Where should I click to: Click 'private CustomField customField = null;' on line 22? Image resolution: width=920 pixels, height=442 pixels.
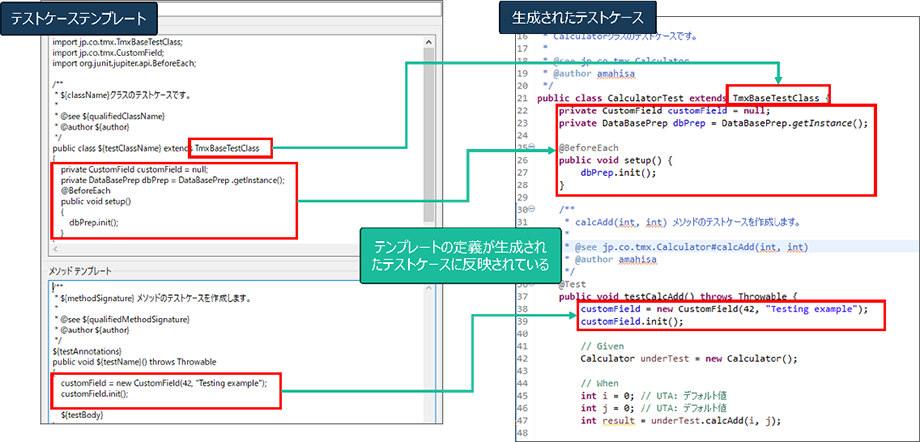[664, 110]
